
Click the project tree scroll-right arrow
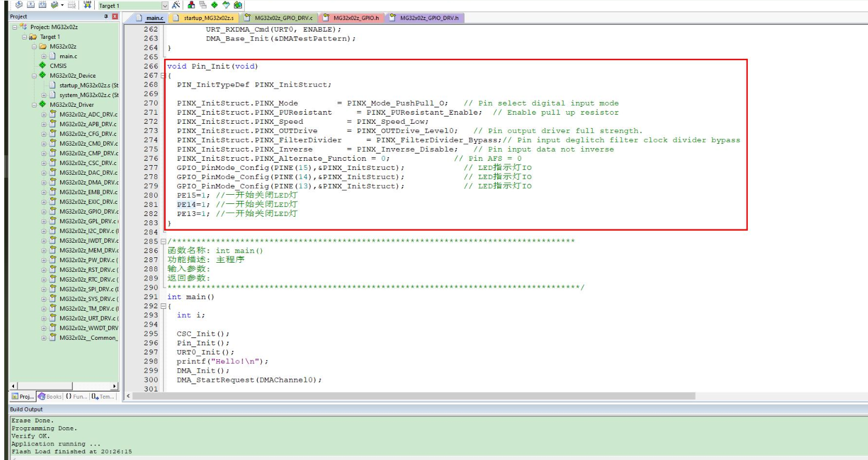[115, 386]
